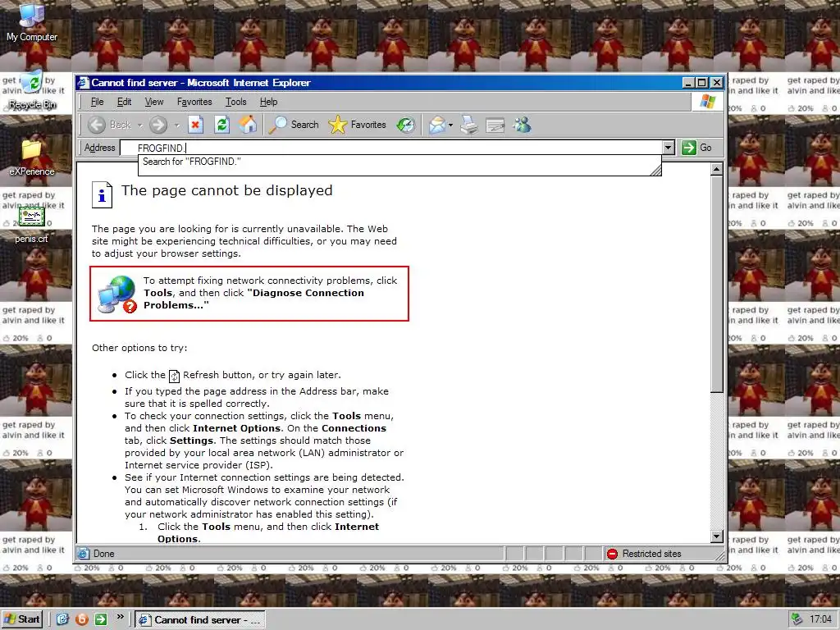Open the File menu
The image size is (840, 630).
click(97, 102)
